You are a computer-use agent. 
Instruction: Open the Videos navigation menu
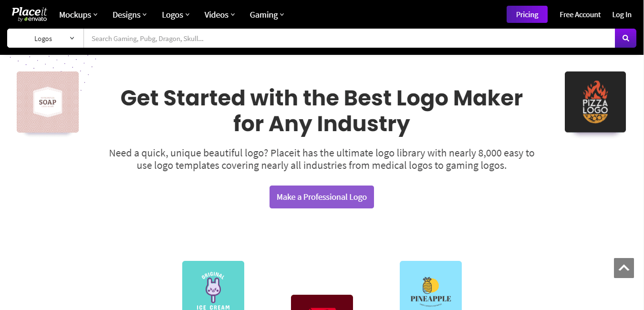(x=219, y=15)
